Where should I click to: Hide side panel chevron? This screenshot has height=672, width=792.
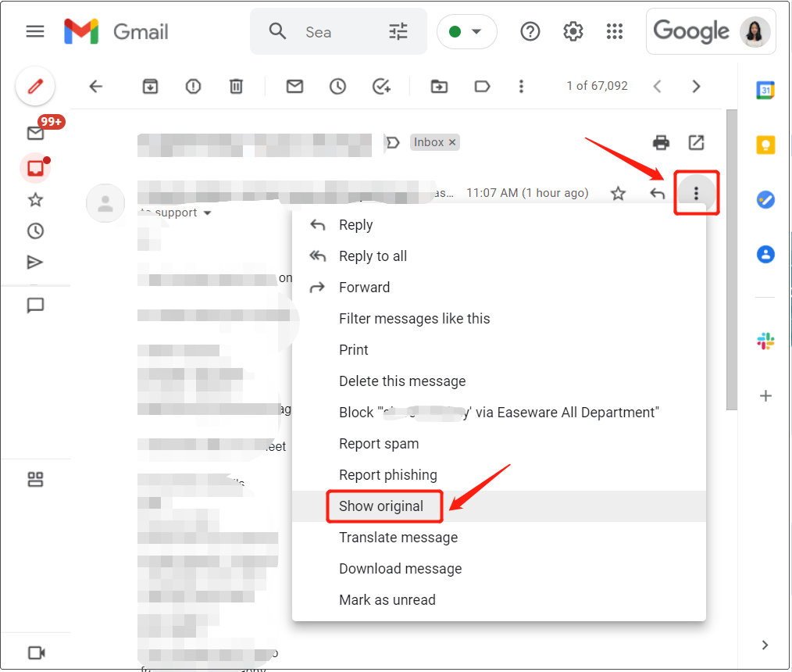765,645
